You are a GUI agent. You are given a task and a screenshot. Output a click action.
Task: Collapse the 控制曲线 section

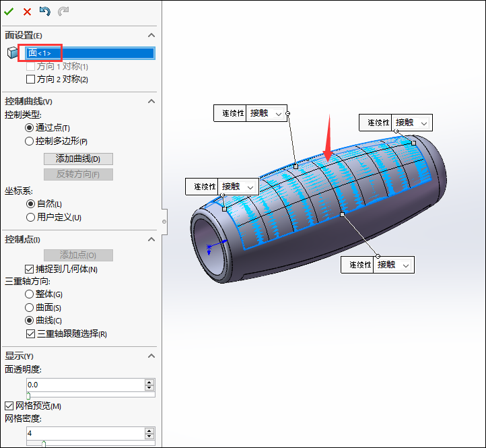151,101
